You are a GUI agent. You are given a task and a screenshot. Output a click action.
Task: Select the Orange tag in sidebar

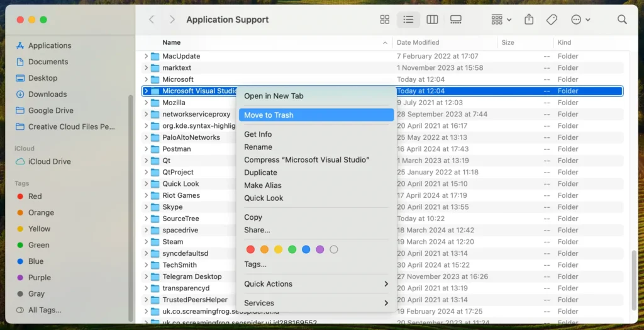pyautogui.click(x=35, y=212)
